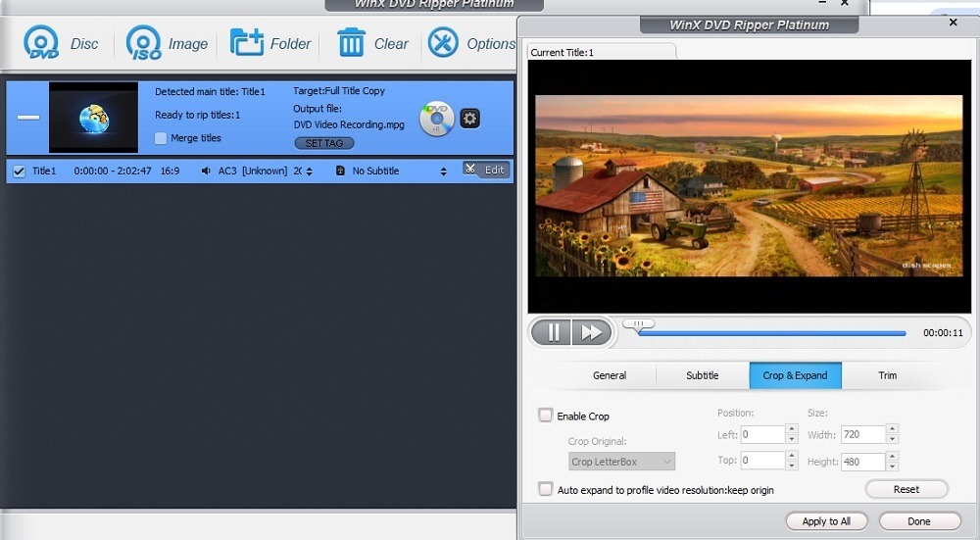Click the preview seek slider handle
The image size is (980, 540).
(x=638, y=324)
